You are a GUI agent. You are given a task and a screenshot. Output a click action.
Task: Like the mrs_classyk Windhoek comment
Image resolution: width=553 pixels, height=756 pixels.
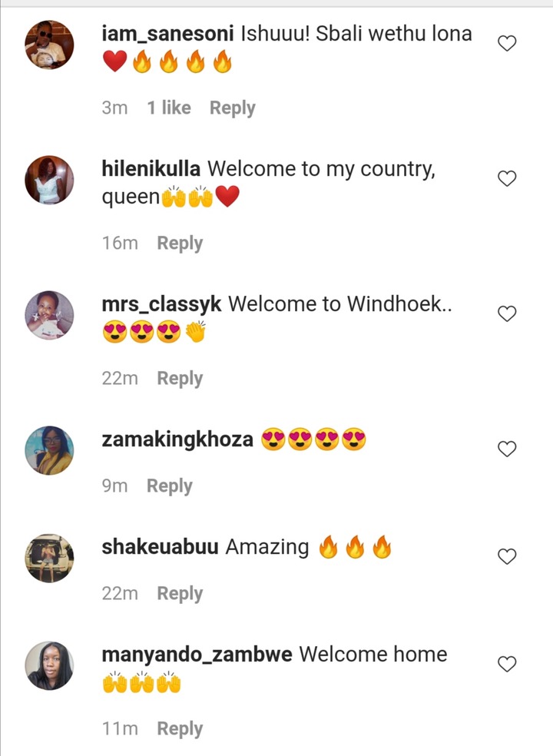507,313
